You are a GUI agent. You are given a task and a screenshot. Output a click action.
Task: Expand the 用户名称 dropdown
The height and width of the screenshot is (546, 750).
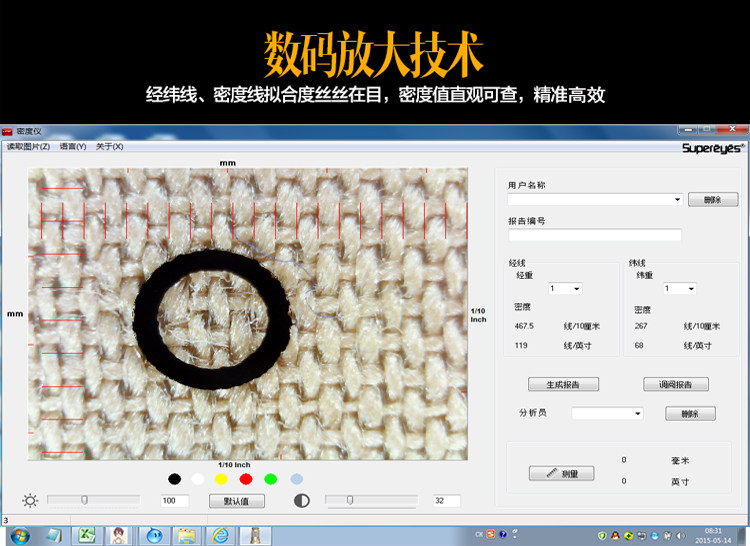(596, 199)
